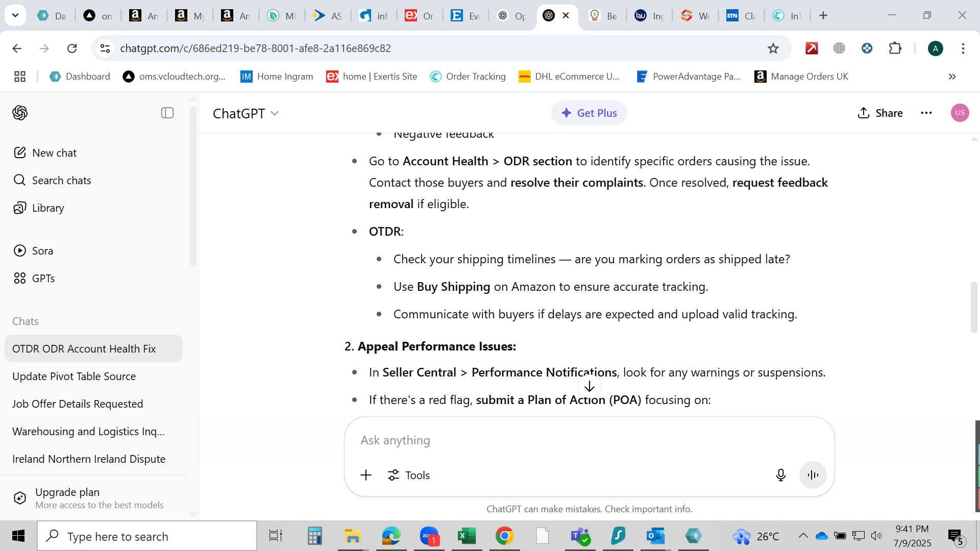980x551 pixels.
Task: Open the tab search dropdown arrow
Action: (x=15, y=15)
